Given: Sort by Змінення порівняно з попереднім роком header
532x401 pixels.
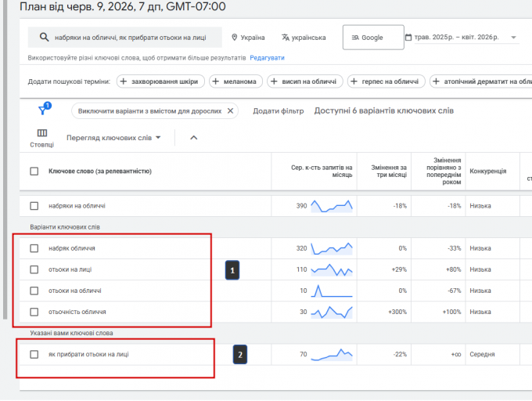Looking at the screenshot, I should pyautogui.click(x=444, y=171).
